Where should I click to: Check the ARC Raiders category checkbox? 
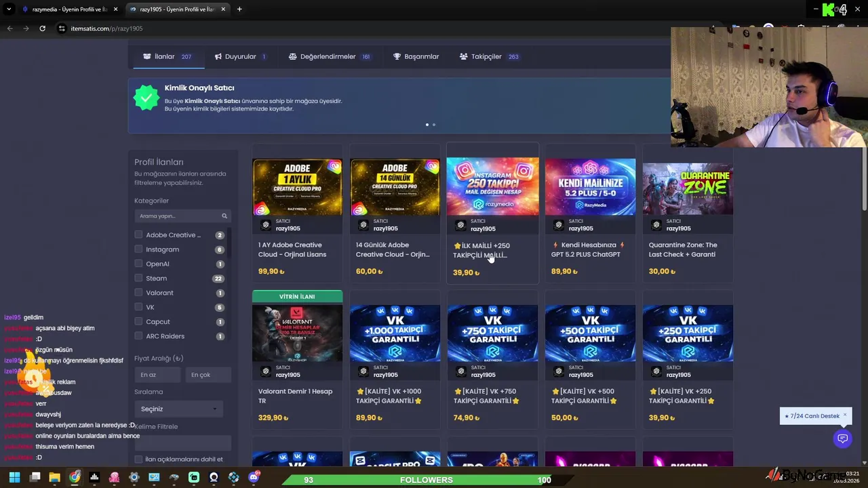[138, 336]
